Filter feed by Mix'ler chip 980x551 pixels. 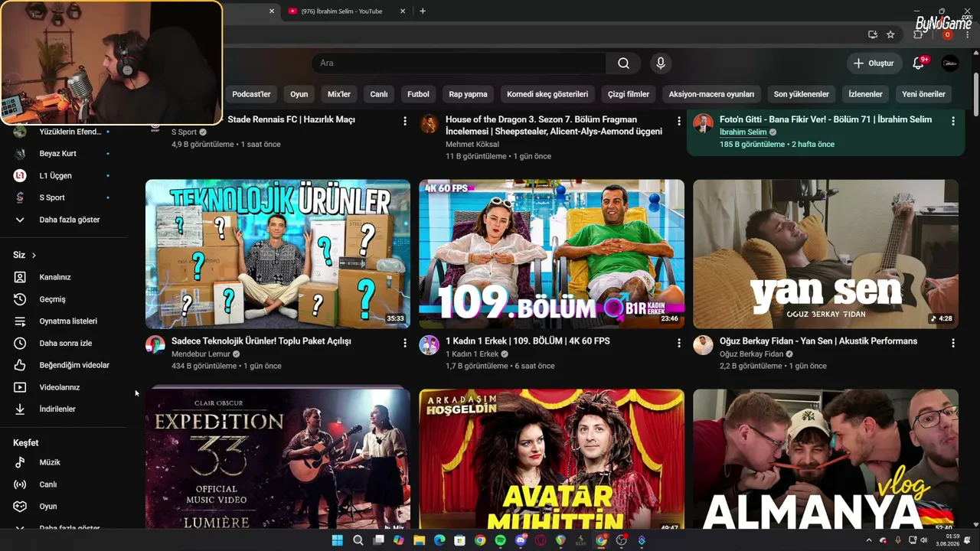click(x=339, y=94)
